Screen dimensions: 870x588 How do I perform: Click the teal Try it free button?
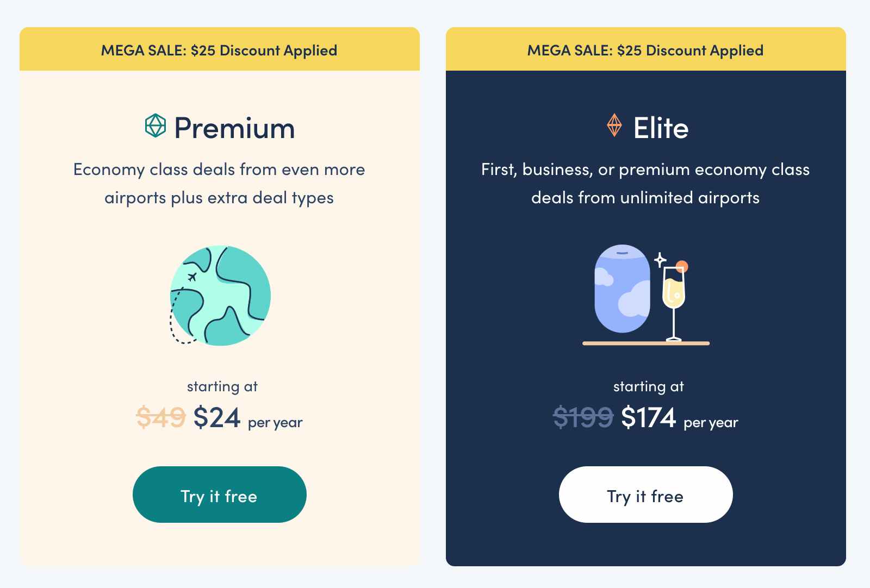tap(220, 495)
